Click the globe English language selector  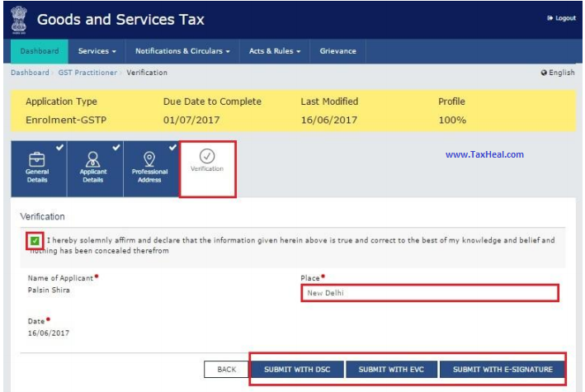coord(558,73)
